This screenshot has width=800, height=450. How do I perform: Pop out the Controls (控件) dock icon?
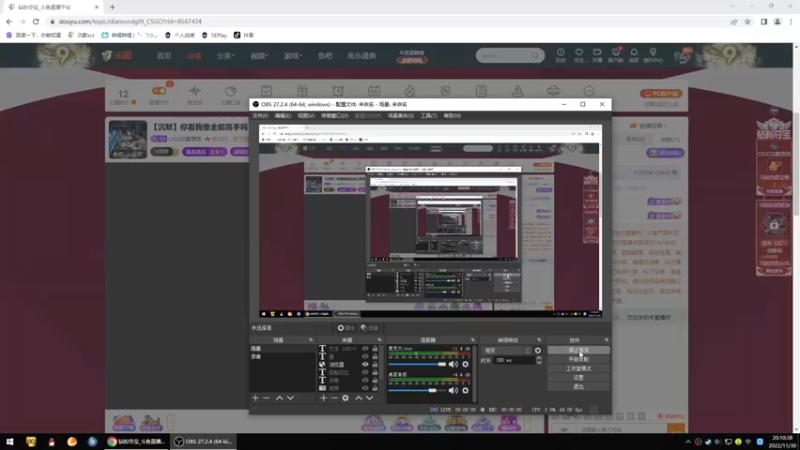[x=606, y=340]
